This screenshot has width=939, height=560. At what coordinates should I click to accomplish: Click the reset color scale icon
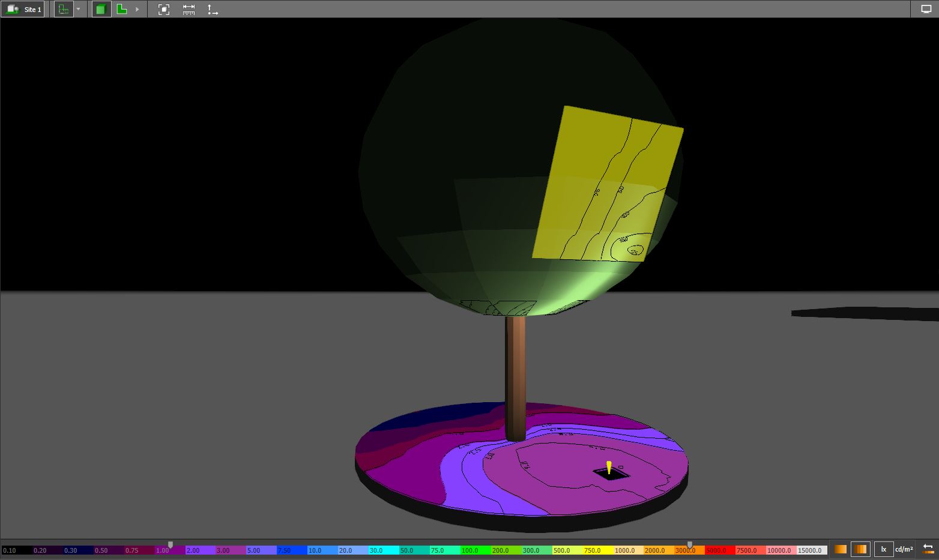[x=928, y=549]
